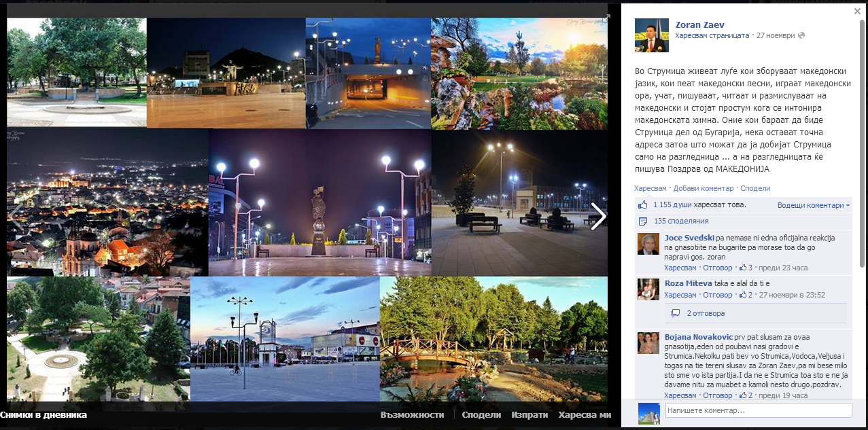Reply to Bojana Novakovic's comment via Отговор

click(x=717, y=395)
